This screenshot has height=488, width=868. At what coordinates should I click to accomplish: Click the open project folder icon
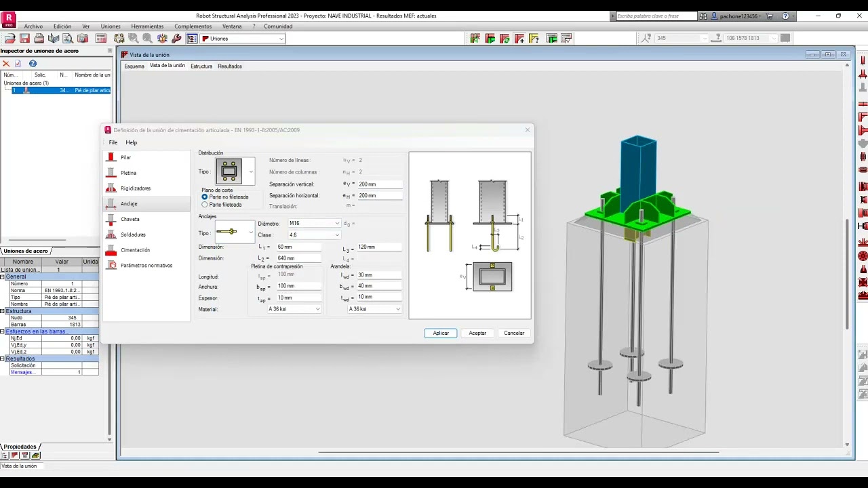(x=10, y=39)
